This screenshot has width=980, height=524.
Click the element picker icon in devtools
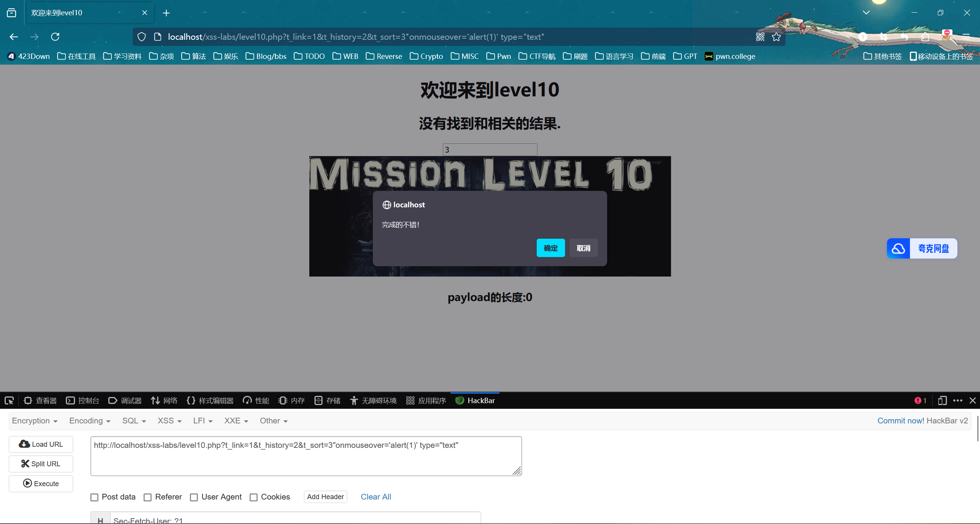[x=9, y=400]
